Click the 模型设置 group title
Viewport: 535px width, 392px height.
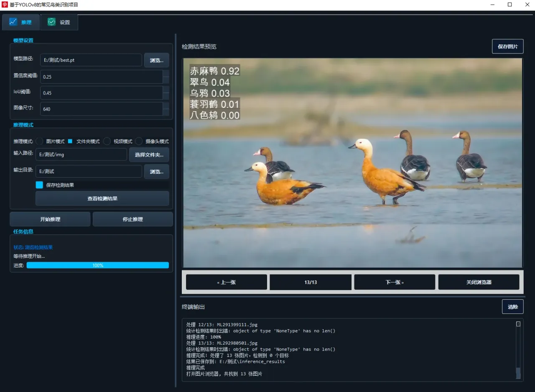pyautogui.click(x=23, y=41)
